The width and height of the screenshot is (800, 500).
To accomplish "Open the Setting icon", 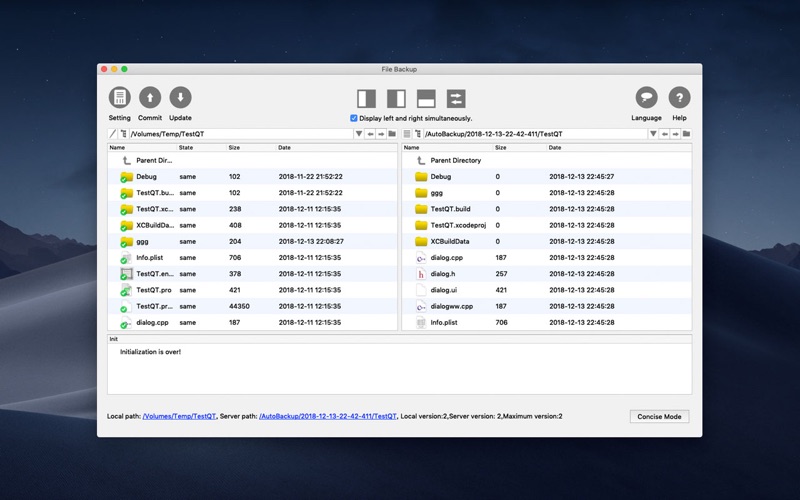I will [119, 97].
